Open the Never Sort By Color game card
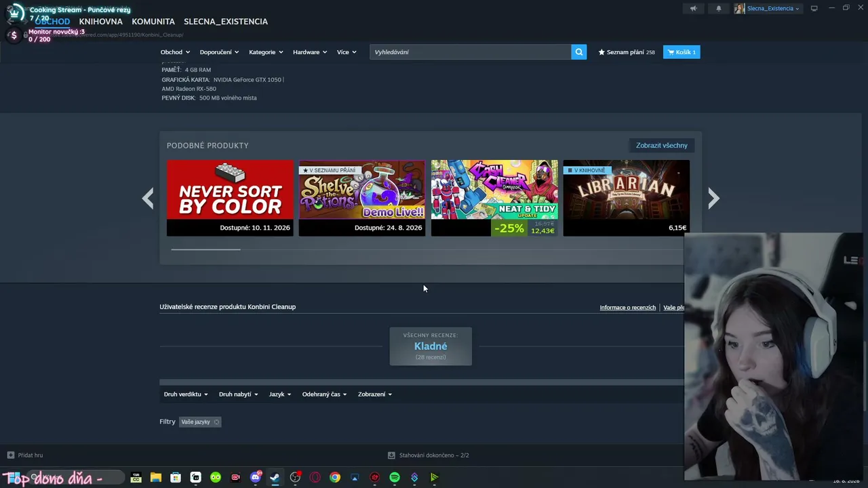Viewport: 868px width, 488px height. pos(231,198)
